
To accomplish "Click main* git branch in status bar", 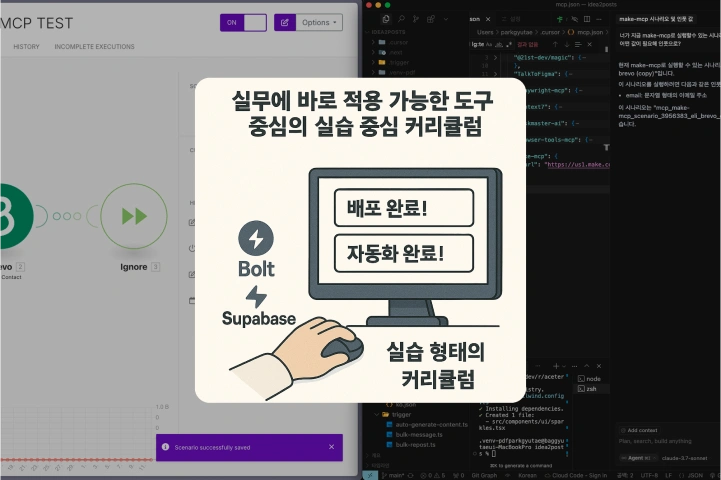I will 393,475.
